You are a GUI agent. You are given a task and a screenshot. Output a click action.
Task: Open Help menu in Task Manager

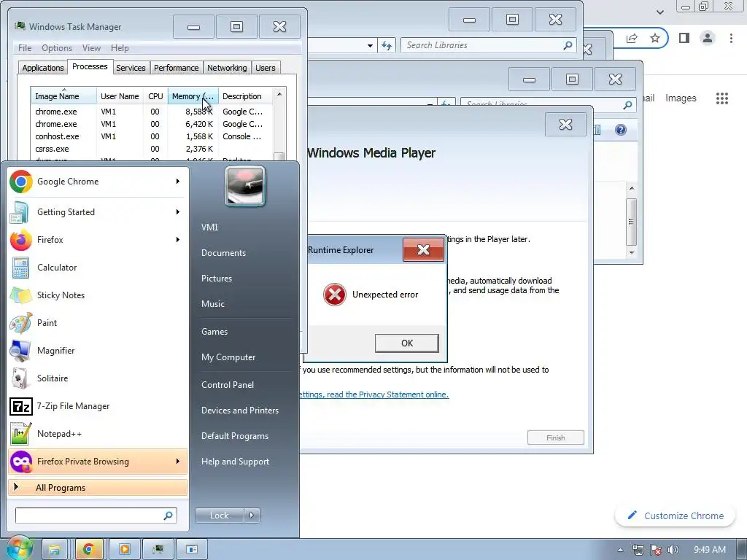pos(120,48)
